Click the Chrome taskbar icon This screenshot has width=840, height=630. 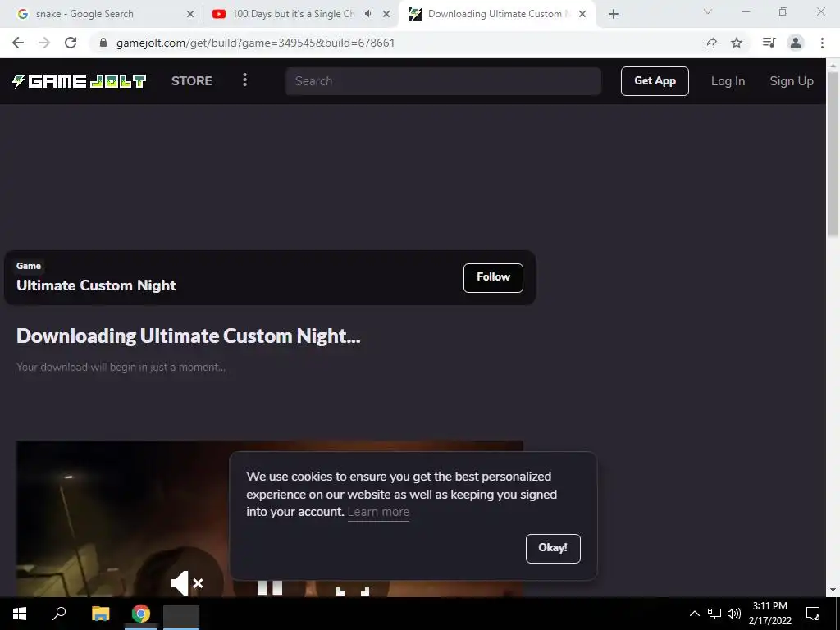pos(141,614)
